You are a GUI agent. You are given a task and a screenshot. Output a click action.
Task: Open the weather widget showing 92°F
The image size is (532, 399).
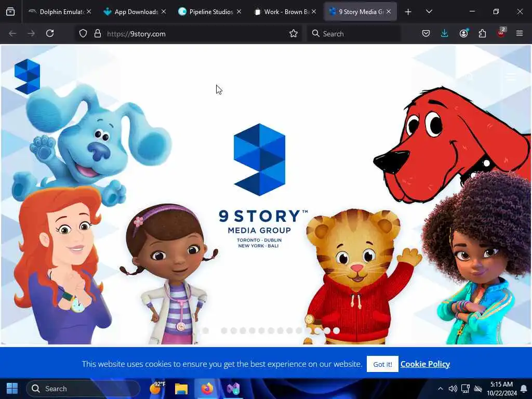[x=157, y=388]
